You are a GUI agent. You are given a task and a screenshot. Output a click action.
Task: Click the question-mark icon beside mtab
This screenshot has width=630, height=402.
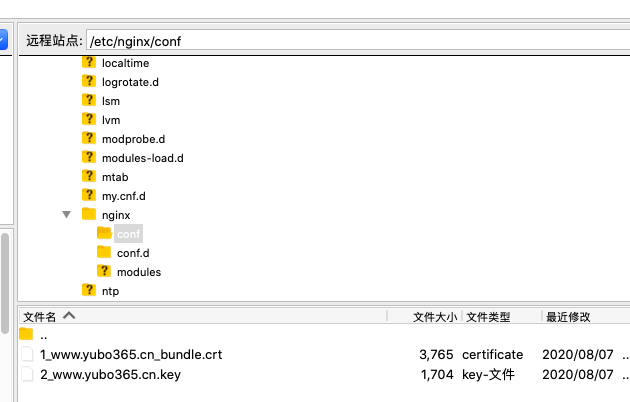pos(89,176)
